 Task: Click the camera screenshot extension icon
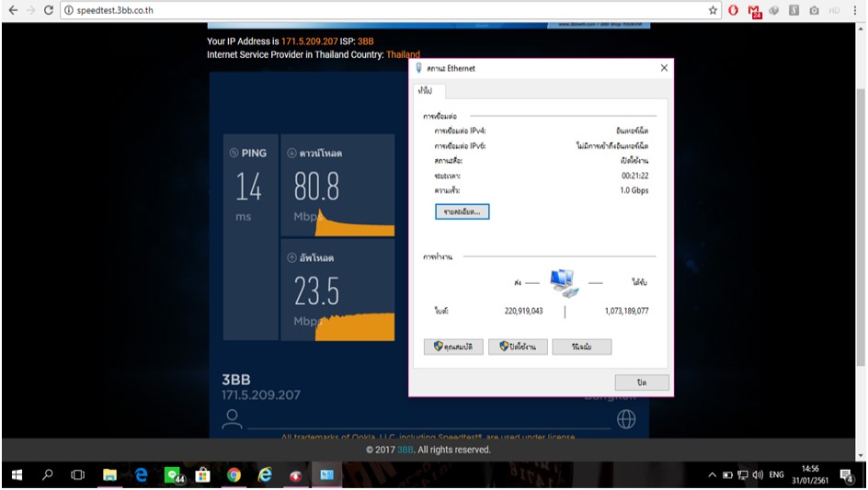pyautogui.click(x=814, y=10)
